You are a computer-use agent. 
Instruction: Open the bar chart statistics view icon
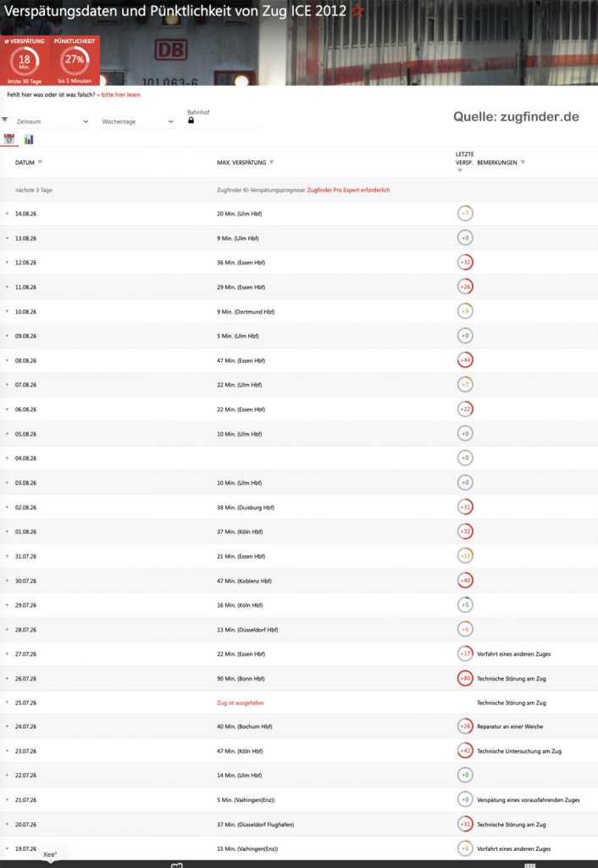click(x=29, y=139)
